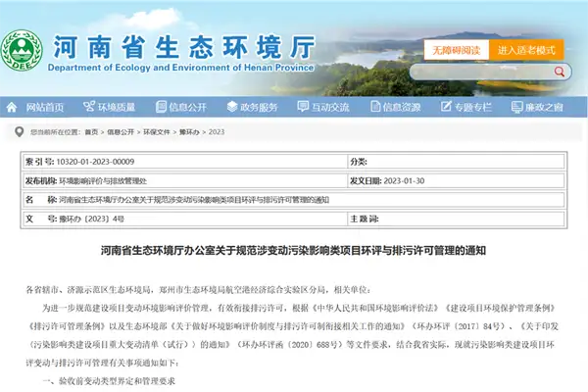
Task: Click the icon beside 专题专栏
Action: 446,108
